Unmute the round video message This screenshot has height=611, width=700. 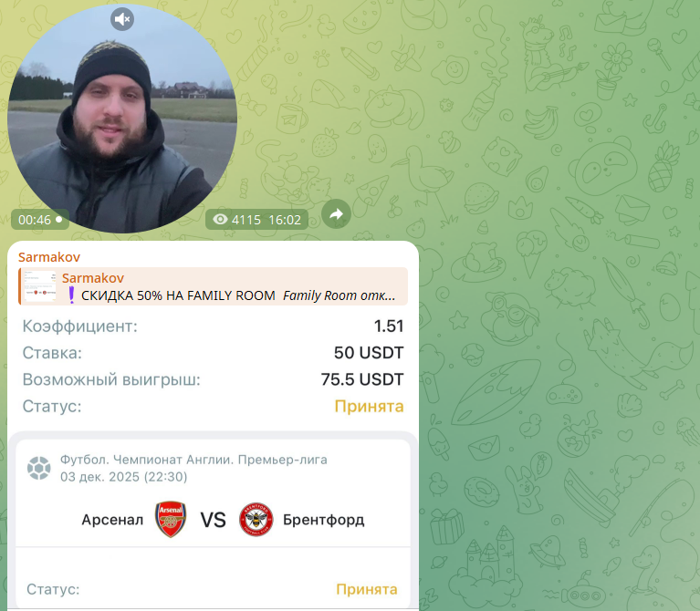[122, 19]
